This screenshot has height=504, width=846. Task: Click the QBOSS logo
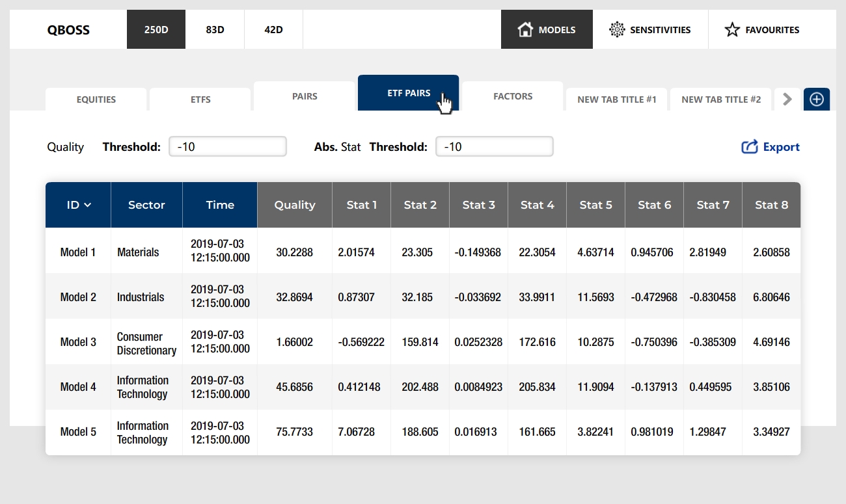[x=68, y=30]
